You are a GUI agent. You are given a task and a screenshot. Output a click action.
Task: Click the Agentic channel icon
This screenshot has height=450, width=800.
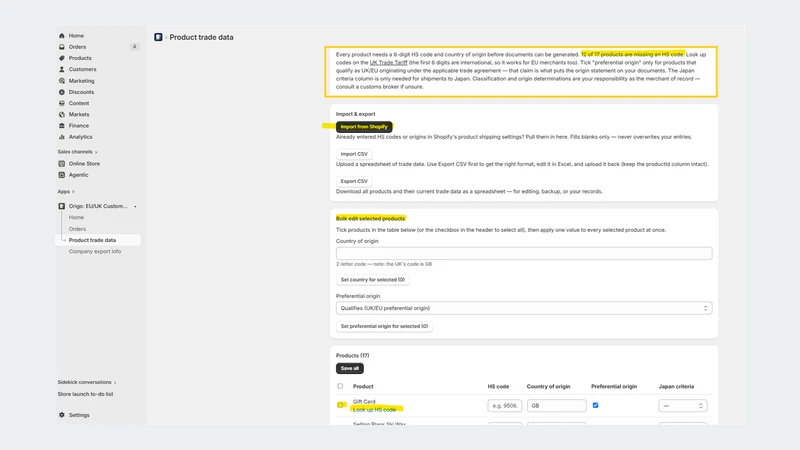tap(62, 175)
